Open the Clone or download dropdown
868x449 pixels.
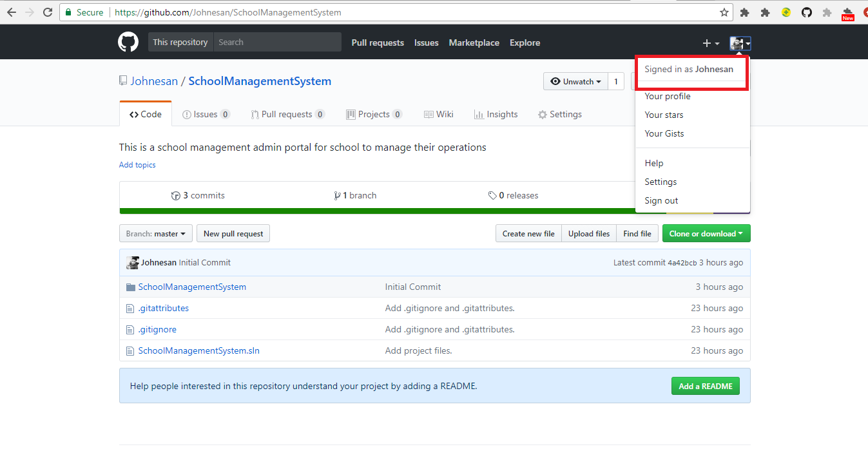[x=706, y=234]
